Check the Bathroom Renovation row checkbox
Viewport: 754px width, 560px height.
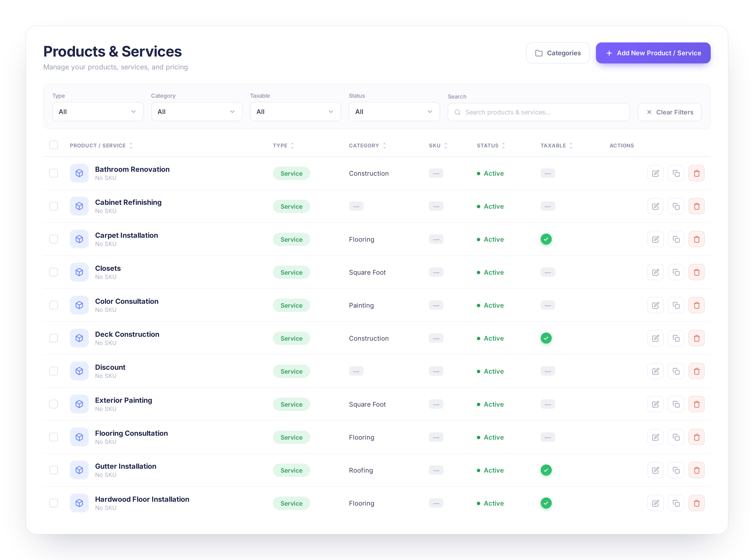[54, 173]
